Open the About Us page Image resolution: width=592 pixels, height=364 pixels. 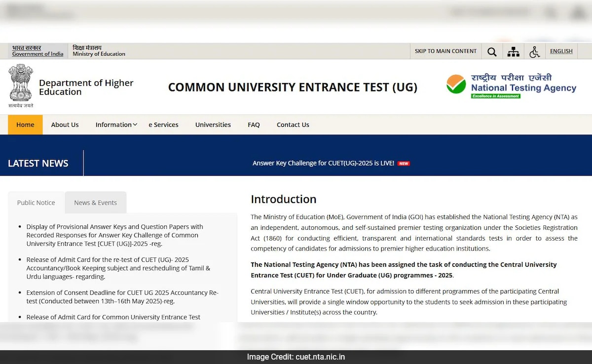click(65, 125)
